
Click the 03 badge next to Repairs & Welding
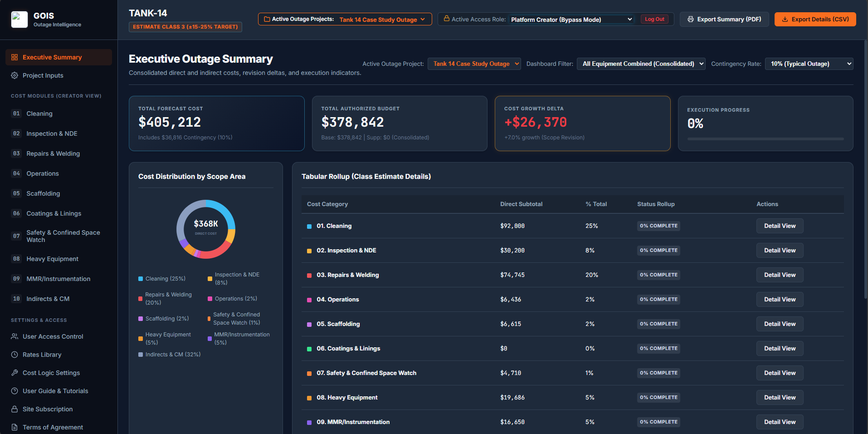click(16, 153)
